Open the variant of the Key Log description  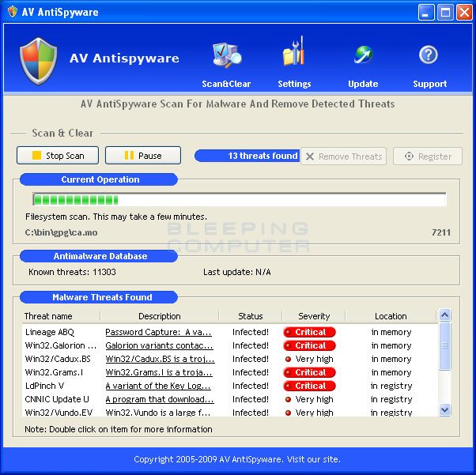158,386
